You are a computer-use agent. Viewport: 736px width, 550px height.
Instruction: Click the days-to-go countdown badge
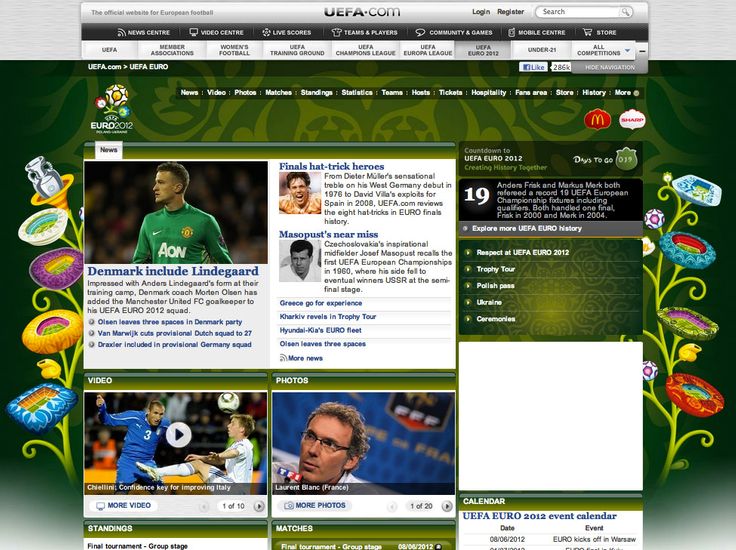626,159
